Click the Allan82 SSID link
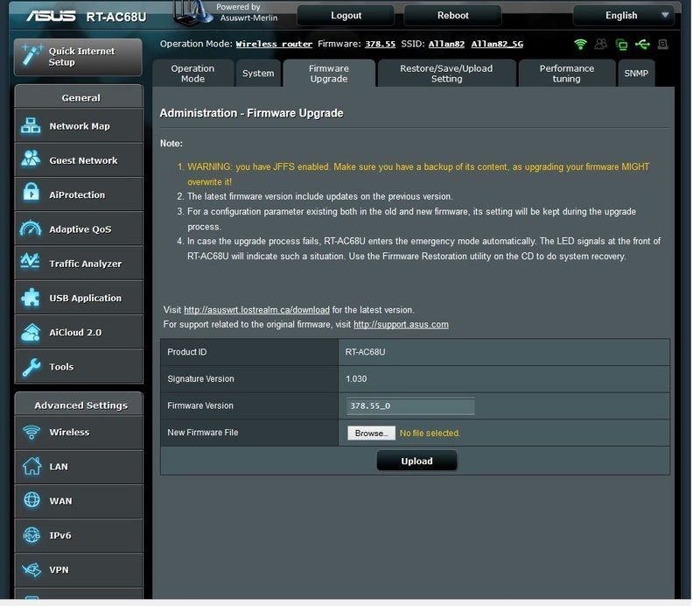 coord(446,44)
